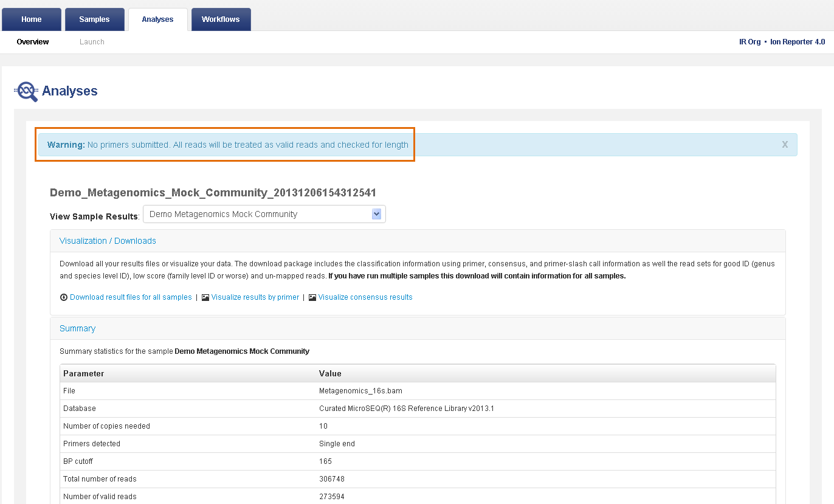
Task: Select Overview in the sub-navigation
Action: 33,42
